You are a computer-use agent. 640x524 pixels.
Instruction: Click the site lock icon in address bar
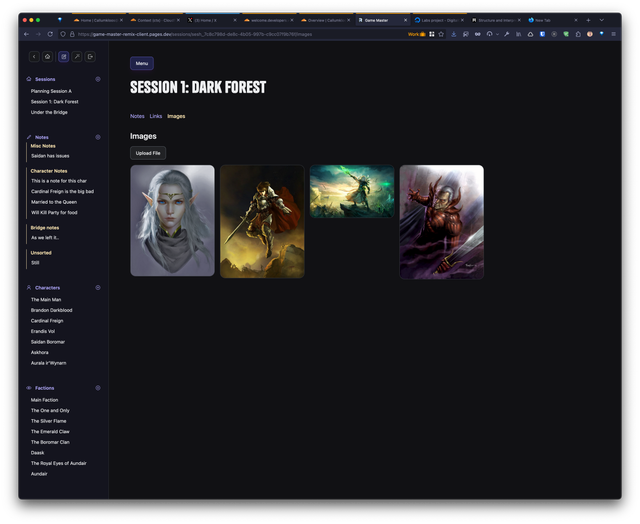click(72, 34)
